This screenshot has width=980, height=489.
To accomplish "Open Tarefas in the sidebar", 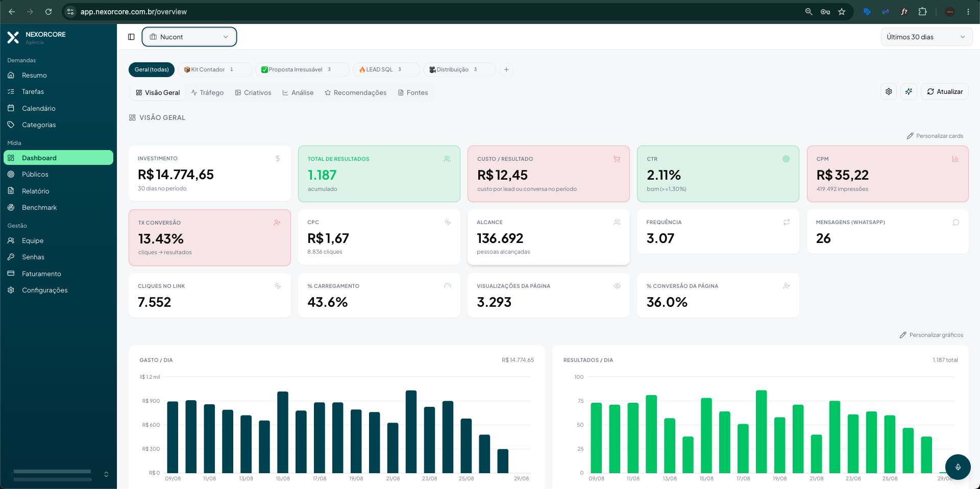I will pyautogui.click(x=58, y=91).
